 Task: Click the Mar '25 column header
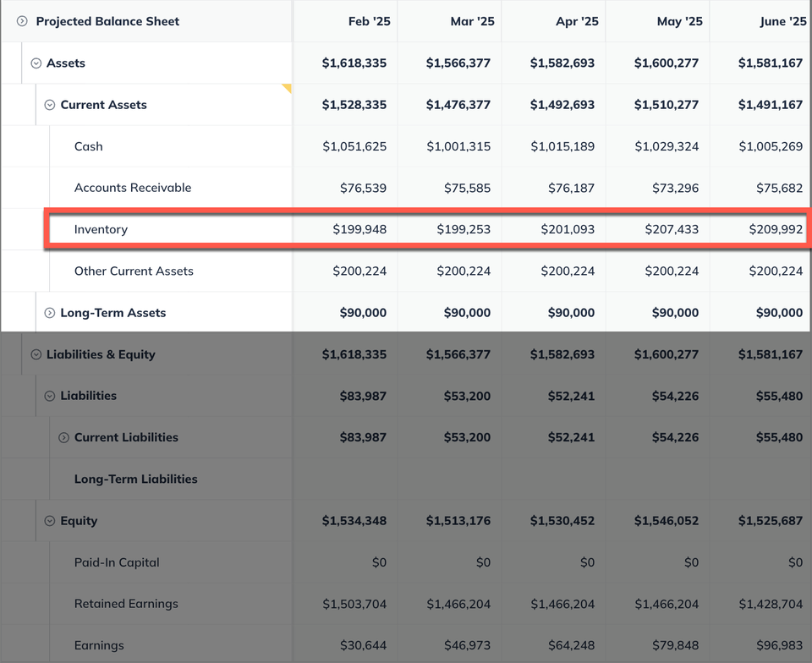click(x=472, y=21)
